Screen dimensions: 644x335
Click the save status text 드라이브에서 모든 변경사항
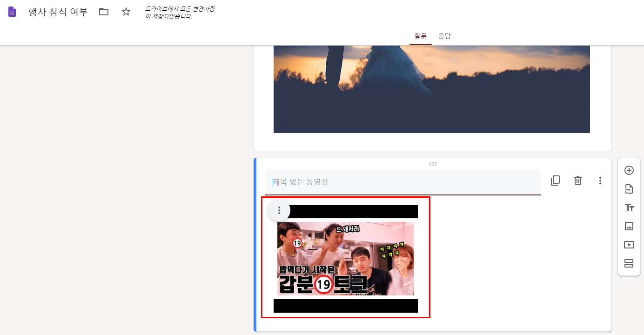point(180,13)
